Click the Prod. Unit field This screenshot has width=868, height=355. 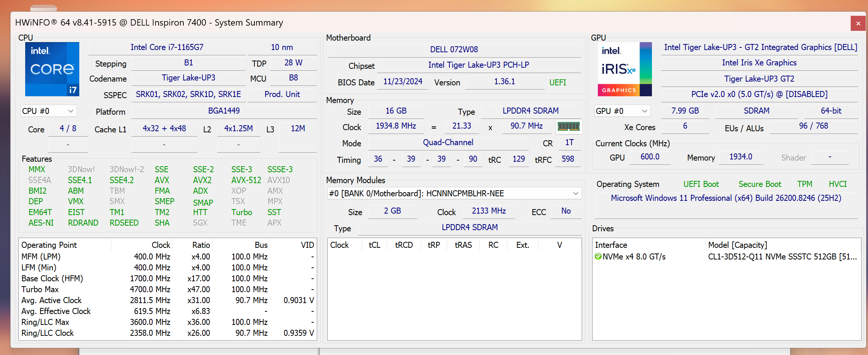point(282,94)
